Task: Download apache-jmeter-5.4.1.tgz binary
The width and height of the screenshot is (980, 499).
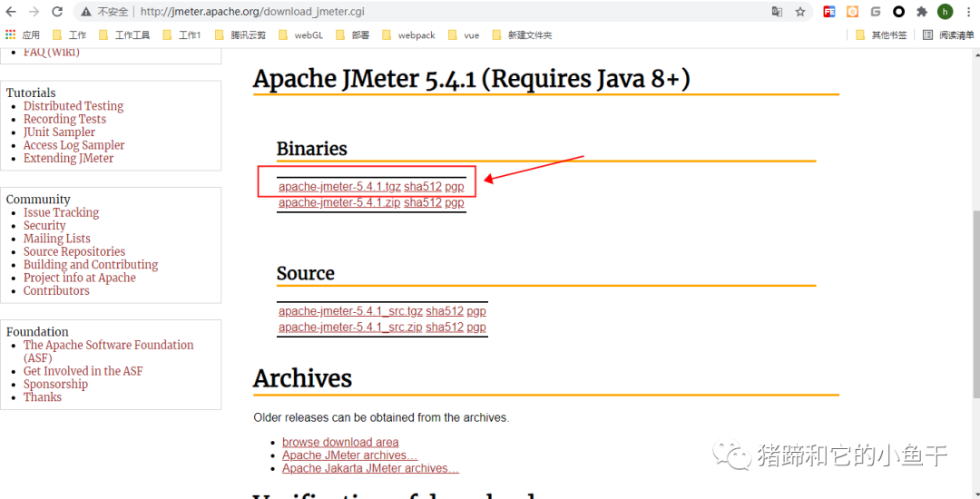Action: click(x=339, y=187)
